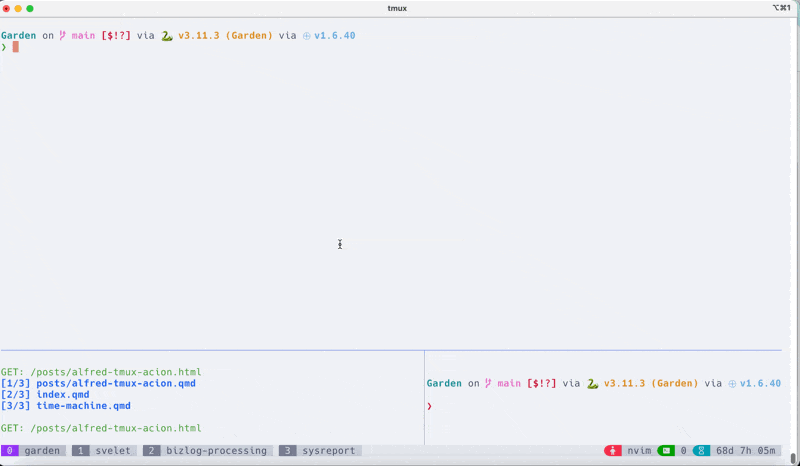Click the teal hourglass uptime icon

coord(702,451)
